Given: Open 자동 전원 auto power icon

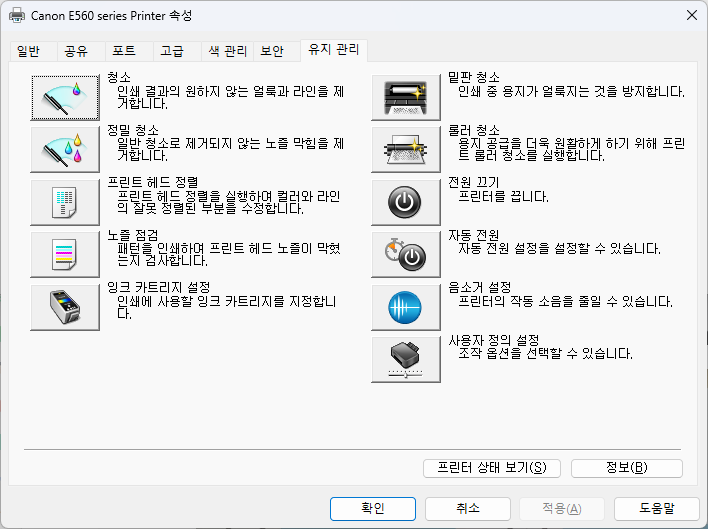Looking at the screenshot, I should coord(405,255).
